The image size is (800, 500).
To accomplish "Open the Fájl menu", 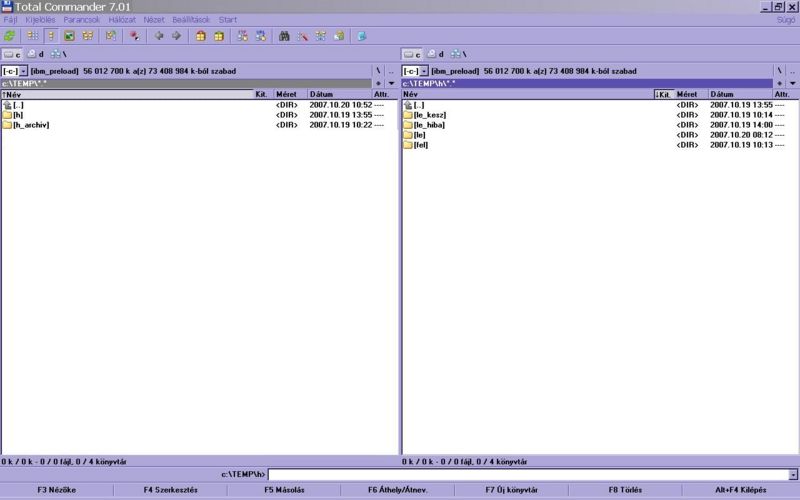I will point(10,20).
